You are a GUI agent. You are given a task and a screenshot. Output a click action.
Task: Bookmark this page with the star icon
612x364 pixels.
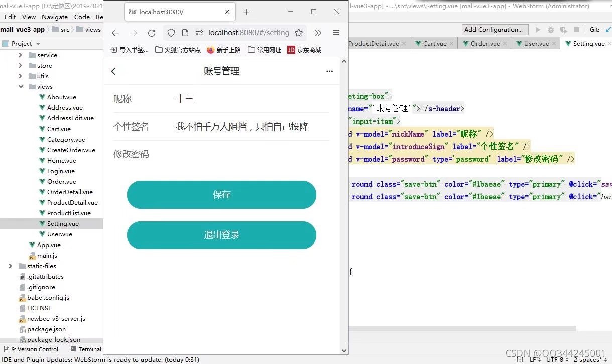(299, 33)
